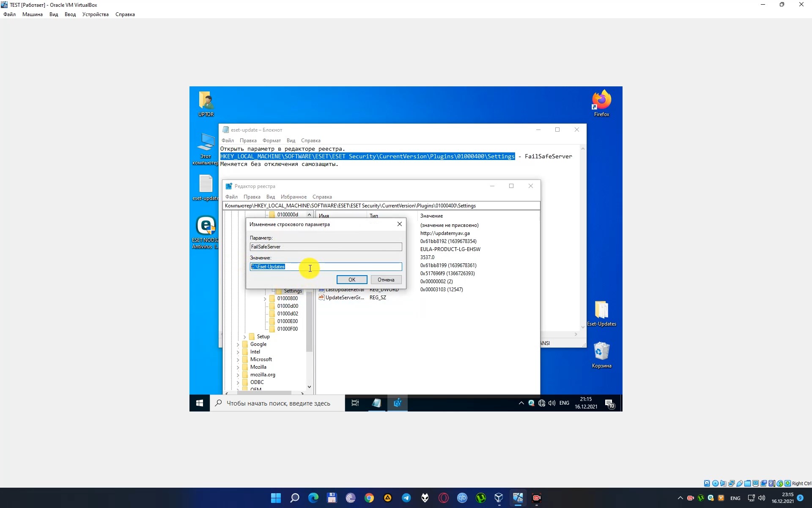The width and height of the screenshot is (812, 508).
Task: Open the Корзина recycle bin
Action: coord(601,355)
